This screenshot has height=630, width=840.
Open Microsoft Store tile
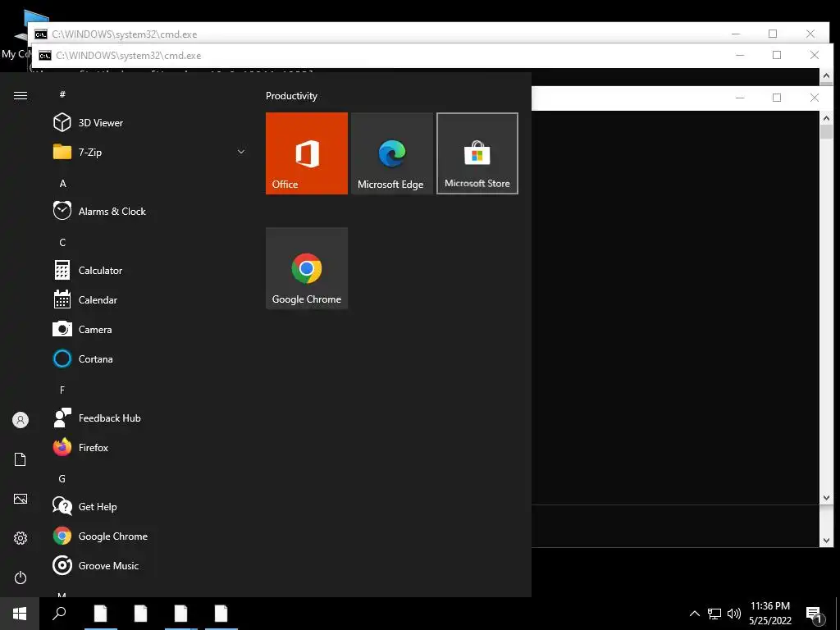pyautogui.click(x=477, y=153)
